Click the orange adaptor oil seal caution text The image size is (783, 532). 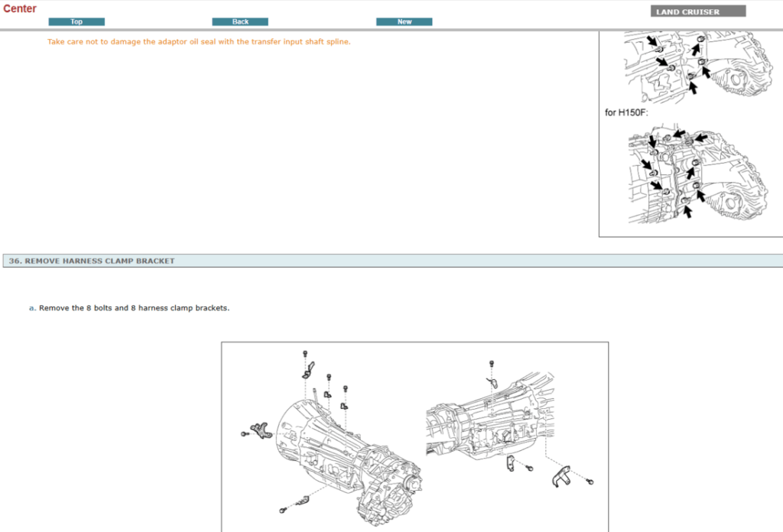pos(199,42)
